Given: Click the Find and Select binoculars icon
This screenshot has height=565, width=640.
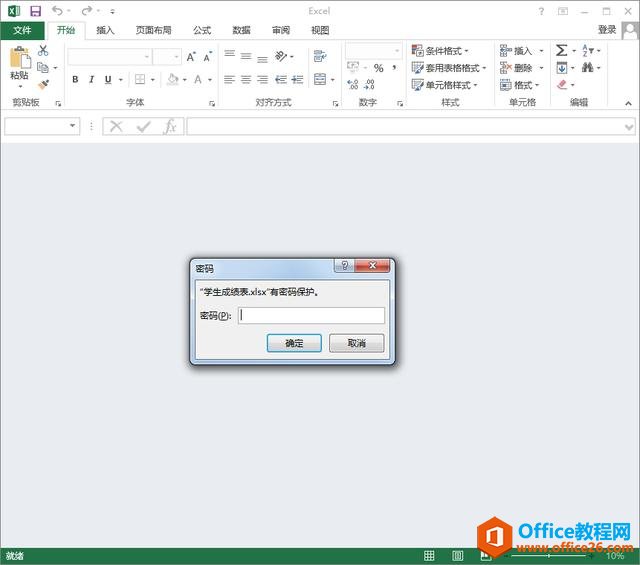Looking at the screenshot, I should 588,67.
